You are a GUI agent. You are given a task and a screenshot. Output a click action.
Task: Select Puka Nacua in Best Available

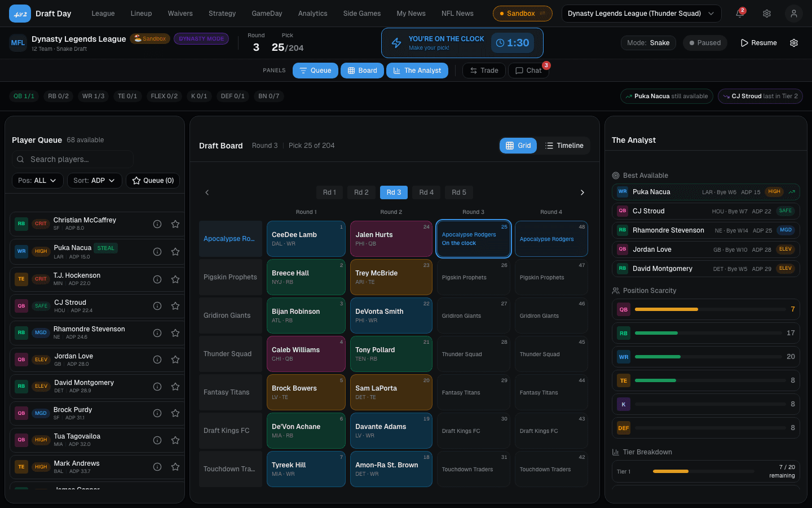[706, 192]
